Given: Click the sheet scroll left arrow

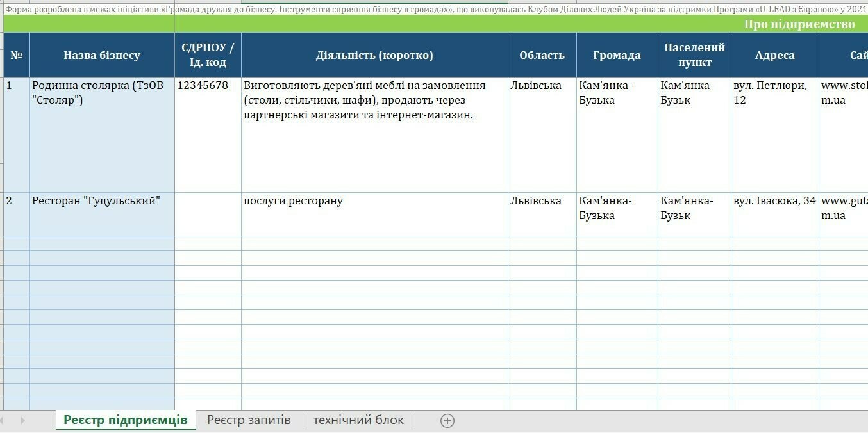Looking at the screenshot, I should point(5,421).
